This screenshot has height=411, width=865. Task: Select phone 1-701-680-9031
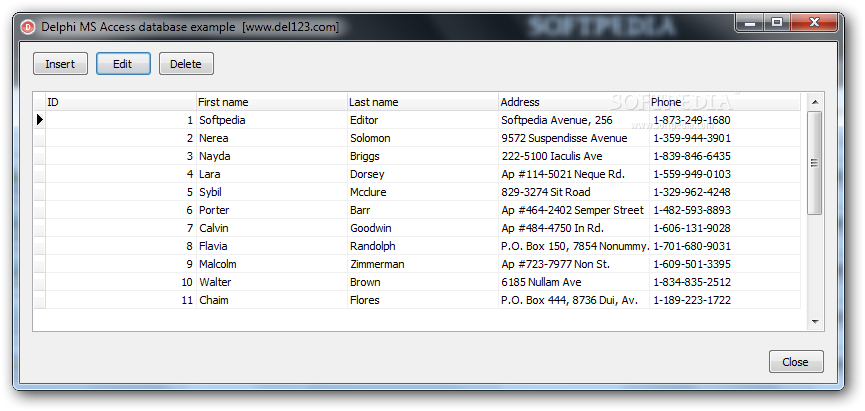[x=725, y=246]
